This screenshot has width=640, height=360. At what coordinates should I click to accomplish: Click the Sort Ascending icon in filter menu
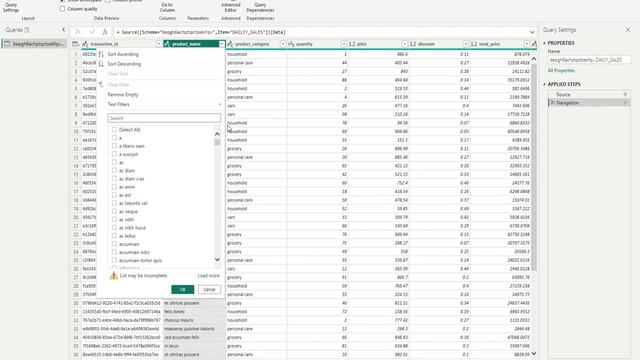[x=101, y=54]
